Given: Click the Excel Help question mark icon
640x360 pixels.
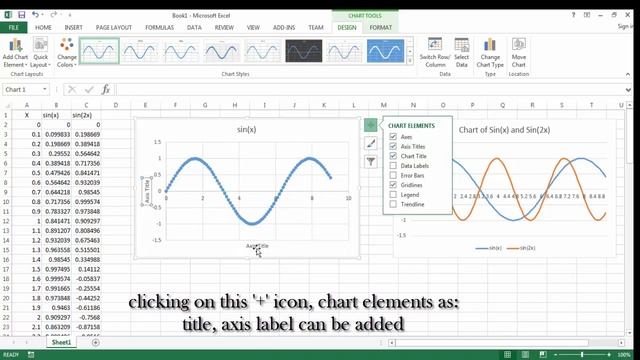Looking at the screenshot, I should [573, 15].
